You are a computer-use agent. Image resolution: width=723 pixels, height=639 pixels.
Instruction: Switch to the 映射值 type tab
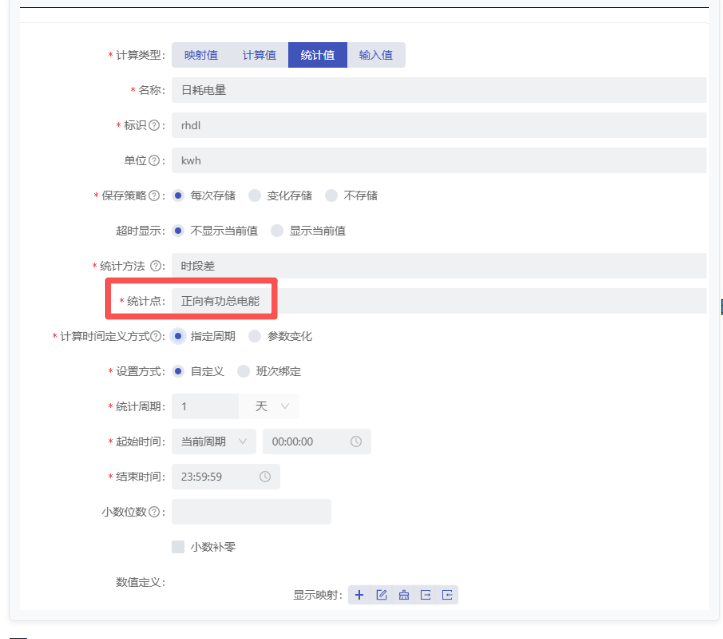tap(201, 55)
